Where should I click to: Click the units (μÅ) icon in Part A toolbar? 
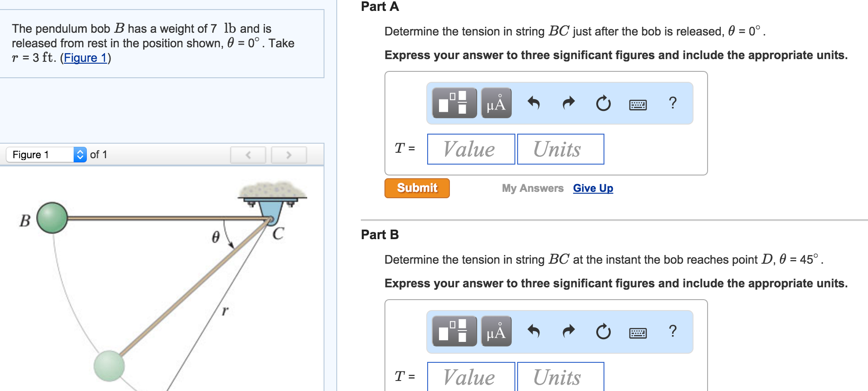tap(495, 103)
